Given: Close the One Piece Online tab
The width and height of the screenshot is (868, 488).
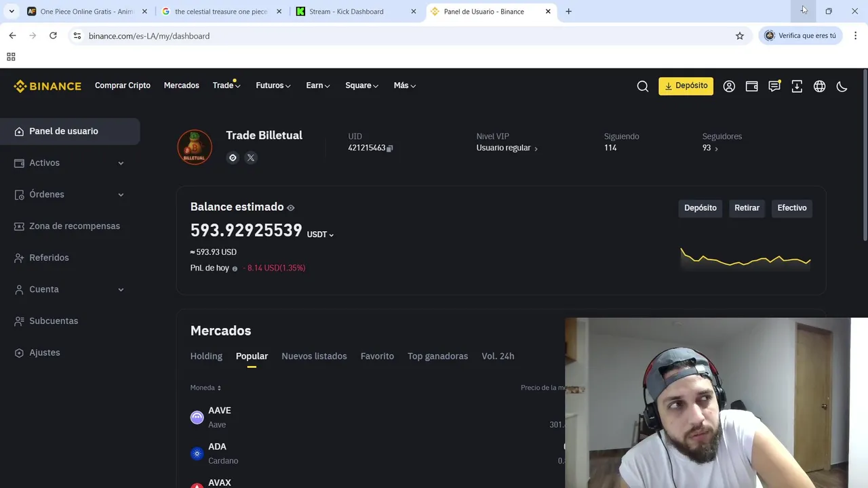Looking at the screenshot, I should click(144, 12).
